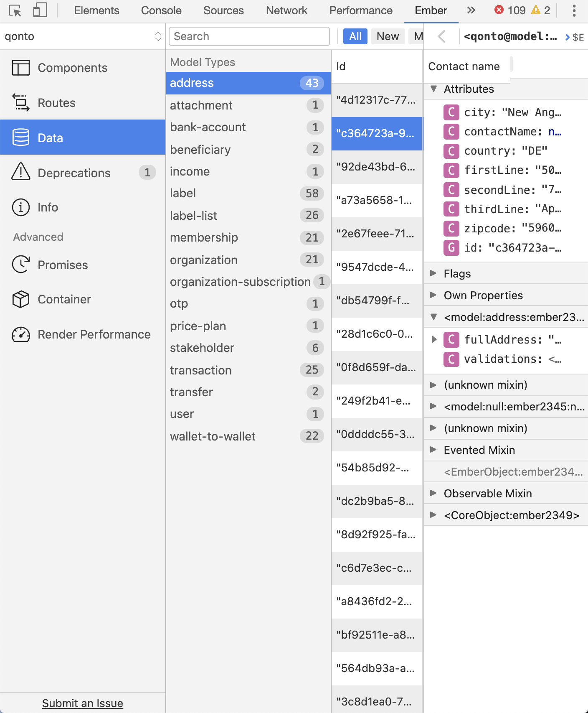Expand the model:null:ember2345 section
This screenshot has height=713, width=588.
[x=433, y=406]
